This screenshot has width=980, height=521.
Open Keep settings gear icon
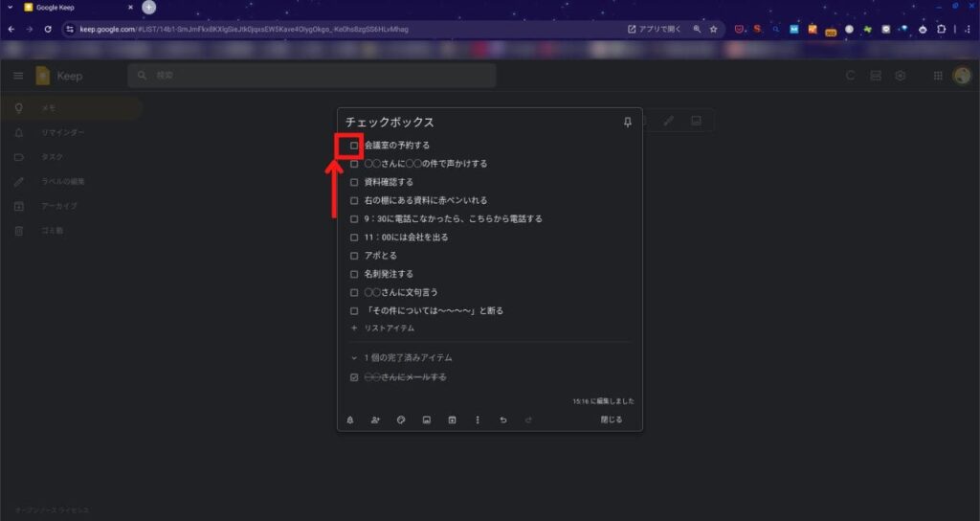pyautogui.click(x=900, y=76)
